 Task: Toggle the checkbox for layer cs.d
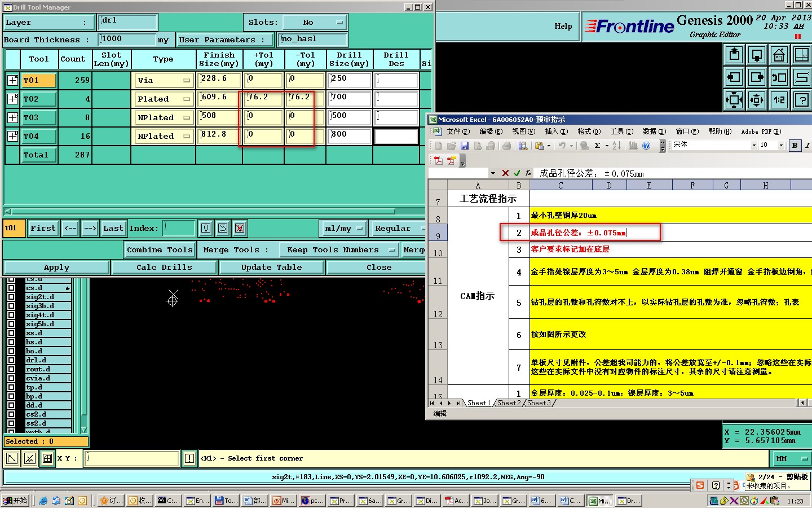point(11,288)
